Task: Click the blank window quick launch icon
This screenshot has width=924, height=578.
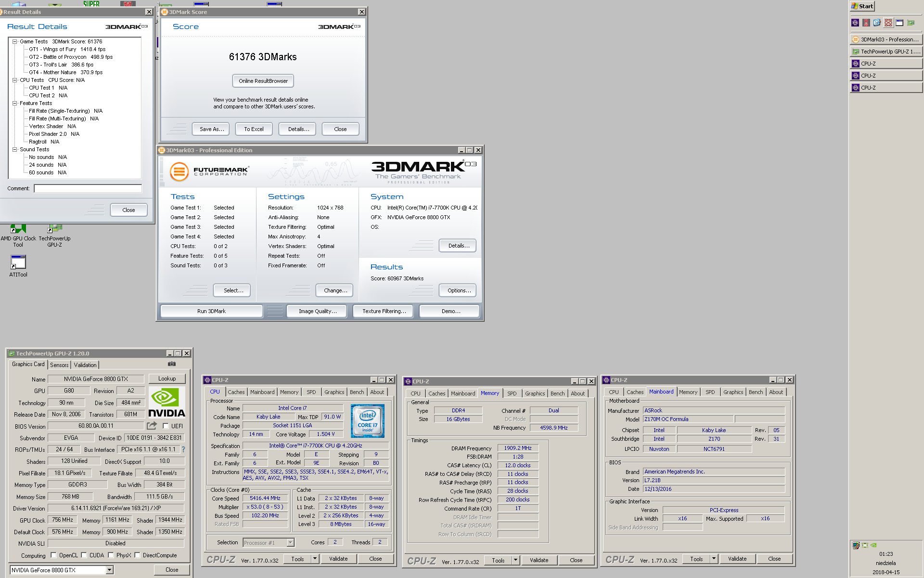Action: coord(899,23)
